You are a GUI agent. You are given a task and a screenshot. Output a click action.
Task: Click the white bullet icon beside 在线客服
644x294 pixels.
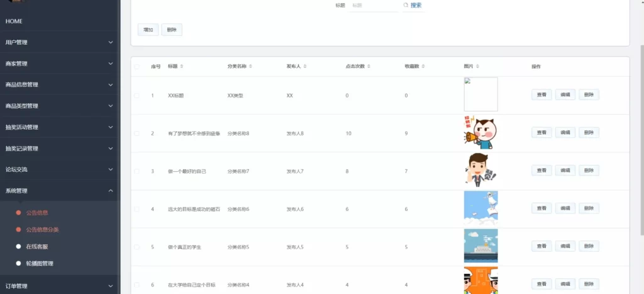pos(18,246)
